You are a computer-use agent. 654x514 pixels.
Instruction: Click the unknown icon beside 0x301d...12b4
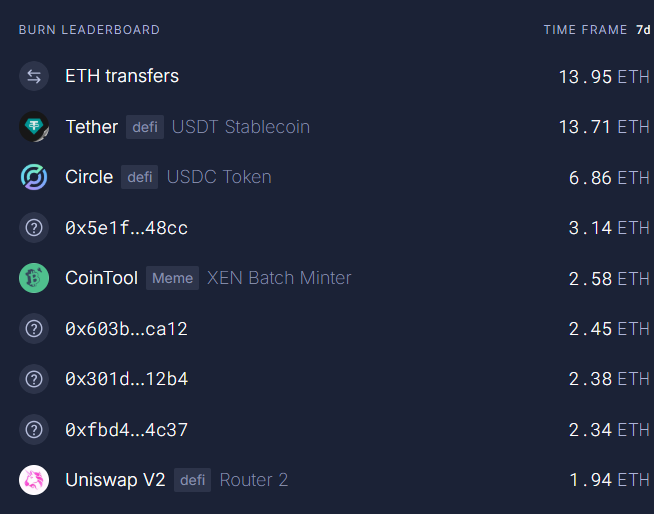(34, 379)
